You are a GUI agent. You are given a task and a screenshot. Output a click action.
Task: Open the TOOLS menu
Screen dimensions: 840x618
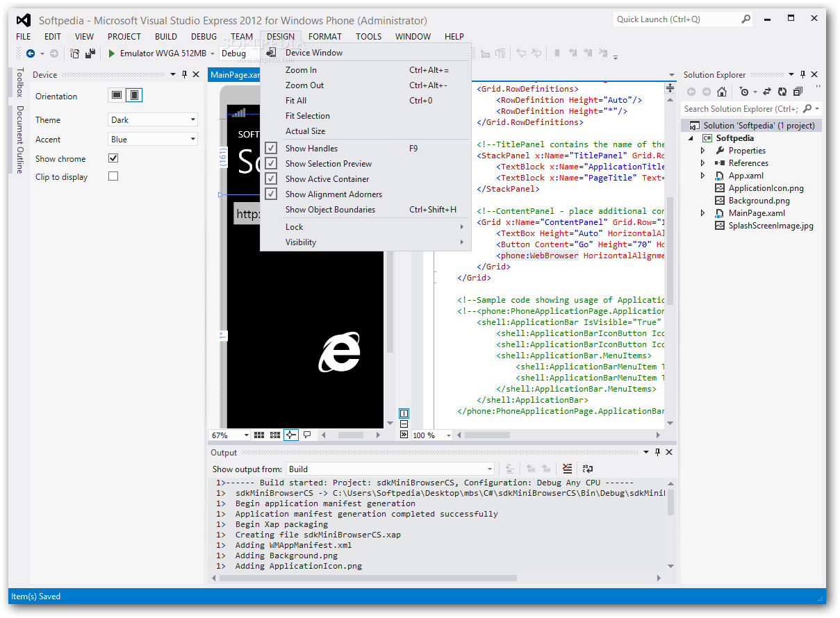tap(368, 36)
